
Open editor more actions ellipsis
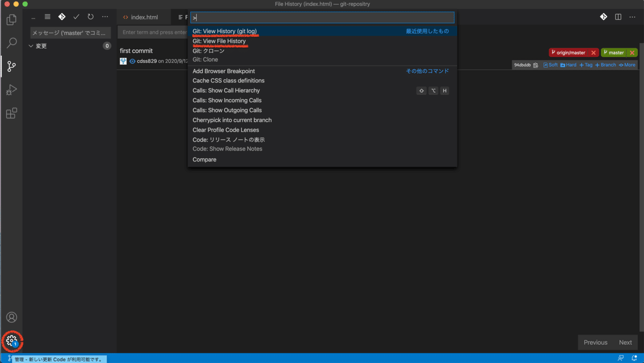point(632,17)
